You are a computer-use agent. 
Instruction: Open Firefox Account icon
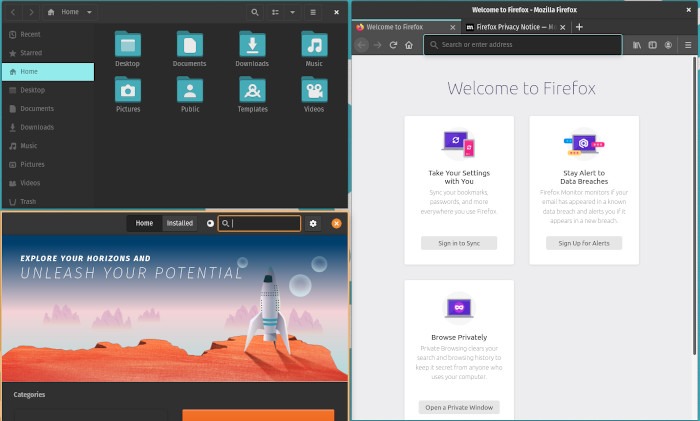pos(668,45)
